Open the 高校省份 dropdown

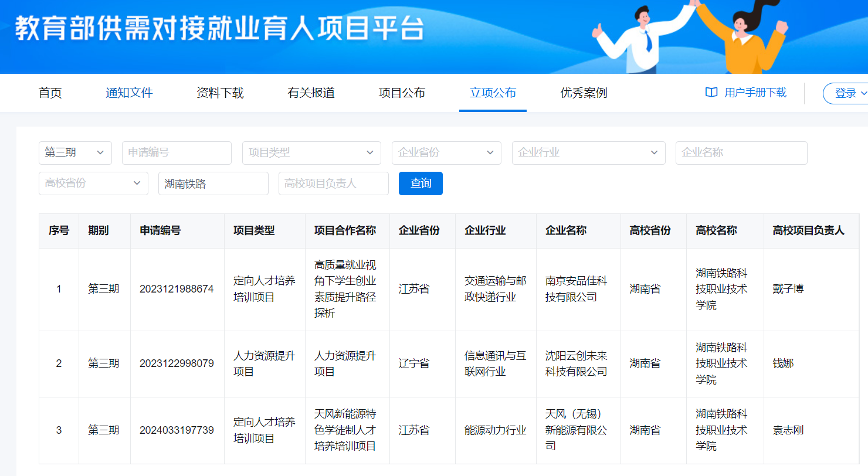(x=93, y=183)
